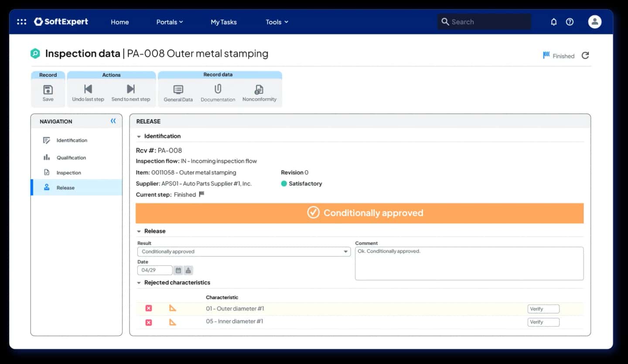Open the help question mark icon
The image size is (628, 364).
tap(570, 22)
